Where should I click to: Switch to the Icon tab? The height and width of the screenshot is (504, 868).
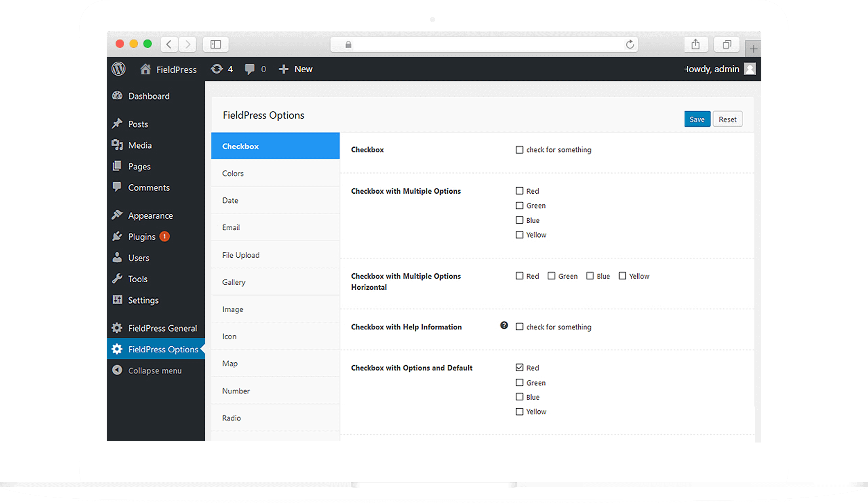pyautogui.click(x=275, y=336)
